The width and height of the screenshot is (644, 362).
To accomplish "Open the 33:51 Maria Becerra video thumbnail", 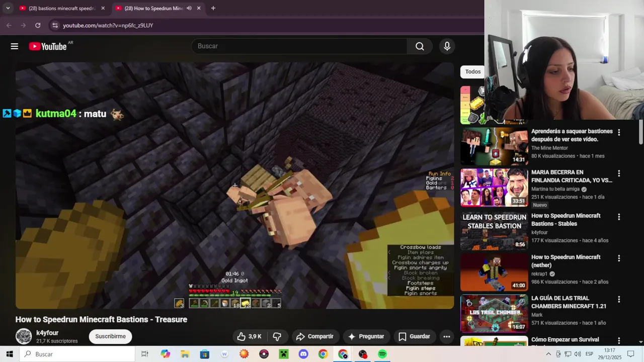I will coord(494,187).
